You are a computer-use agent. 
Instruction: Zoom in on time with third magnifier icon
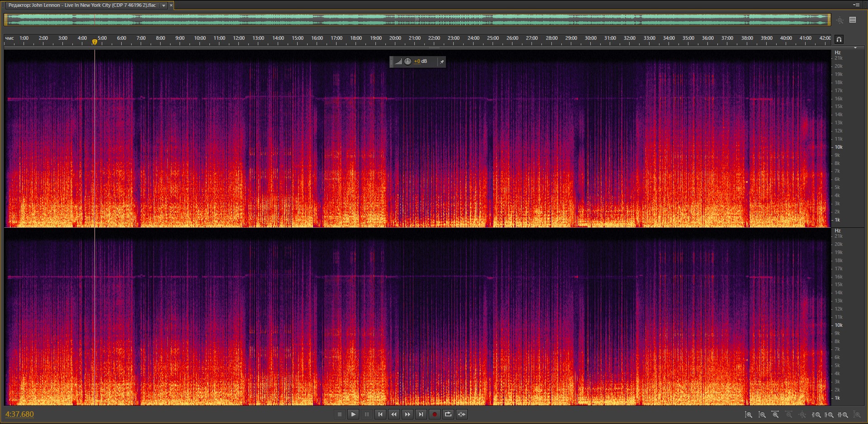click(x=775, y=415)
